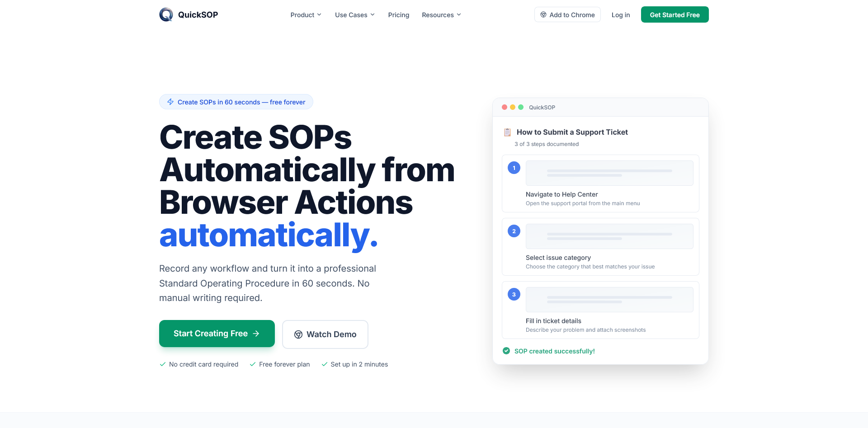This screenshot has width=868, height=428.
Task: Click the red dot in the QuickSOP preview window
Action: pyautogui.click(x=505, y=107)
